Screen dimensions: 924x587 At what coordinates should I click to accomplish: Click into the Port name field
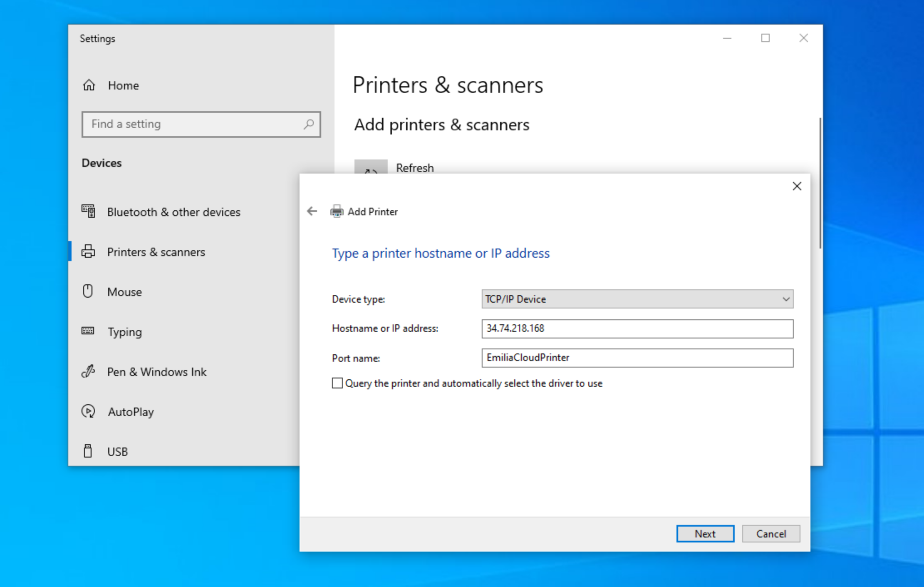(x=637, y=358)
